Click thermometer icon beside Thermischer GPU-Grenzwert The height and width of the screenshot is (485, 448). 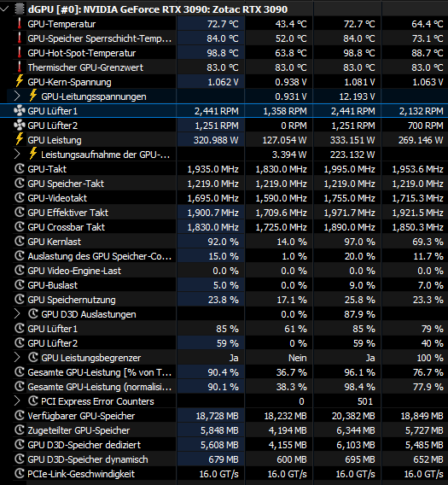point(20,67)
